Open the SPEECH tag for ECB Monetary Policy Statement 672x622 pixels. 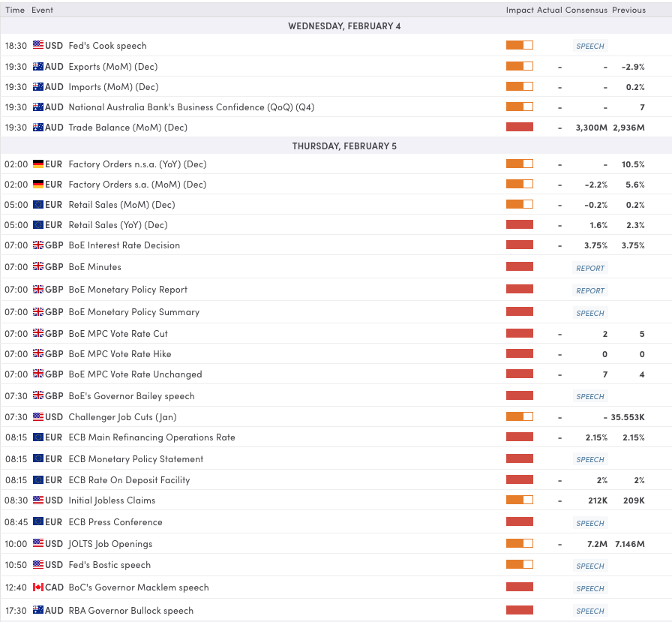[590, 459]
